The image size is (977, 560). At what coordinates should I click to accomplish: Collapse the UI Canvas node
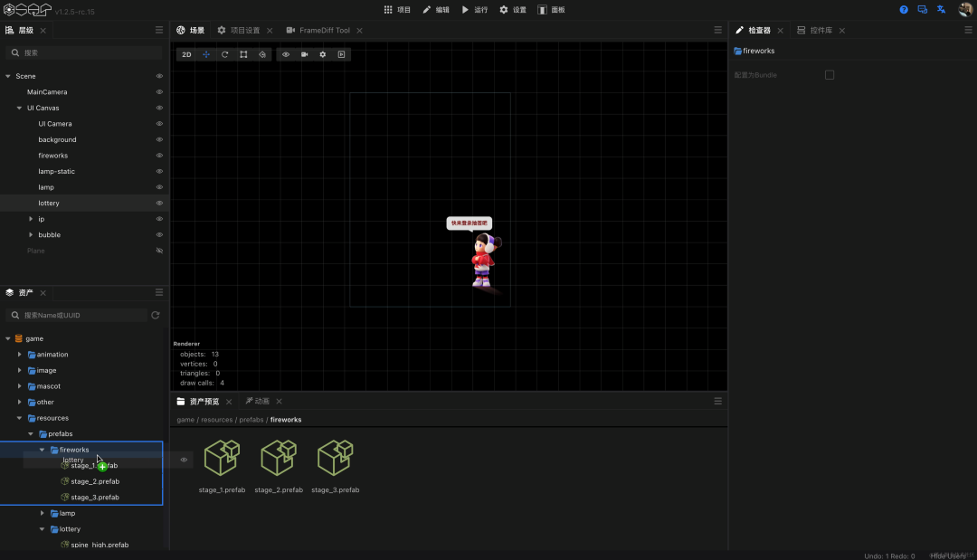pos(19,108)
